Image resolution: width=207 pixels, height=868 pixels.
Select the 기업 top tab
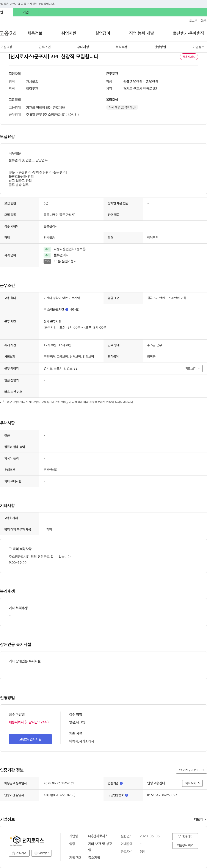(26, 12)
